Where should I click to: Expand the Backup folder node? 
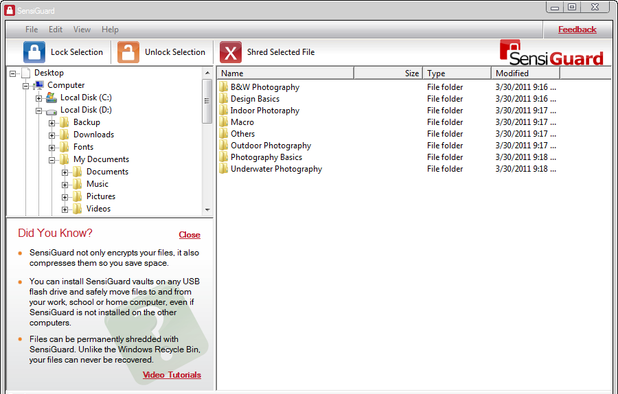pyautogui.click(x=52, y=123)
